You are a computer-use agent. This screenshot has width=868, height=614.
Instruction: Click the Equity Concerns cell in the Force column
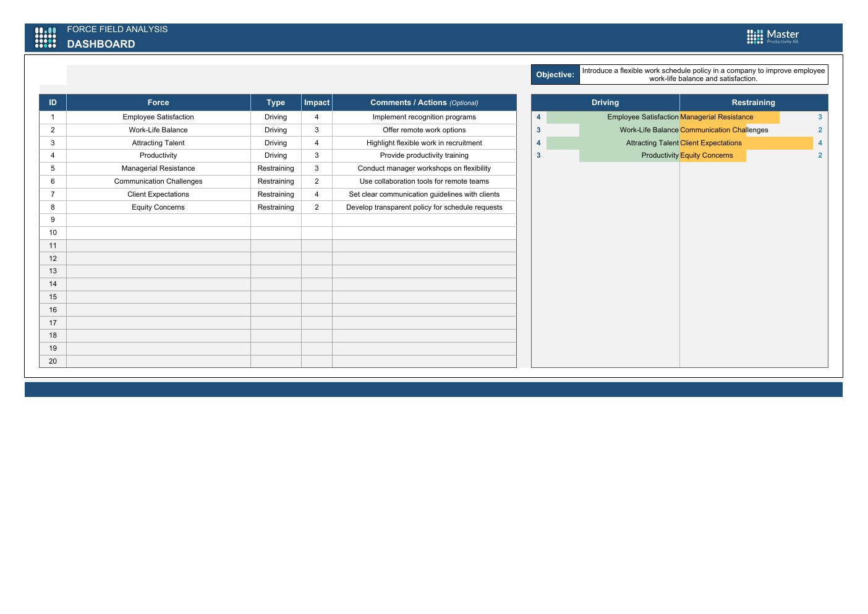[x=158, y=207]
